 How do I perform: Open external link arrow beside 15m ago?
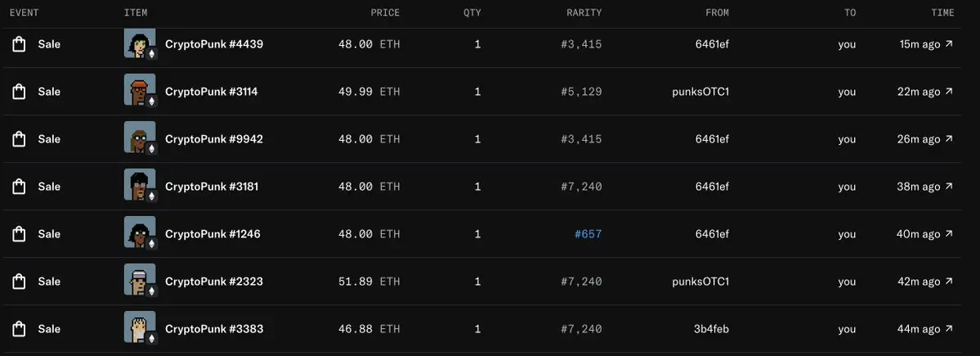(x=949, y=44)
